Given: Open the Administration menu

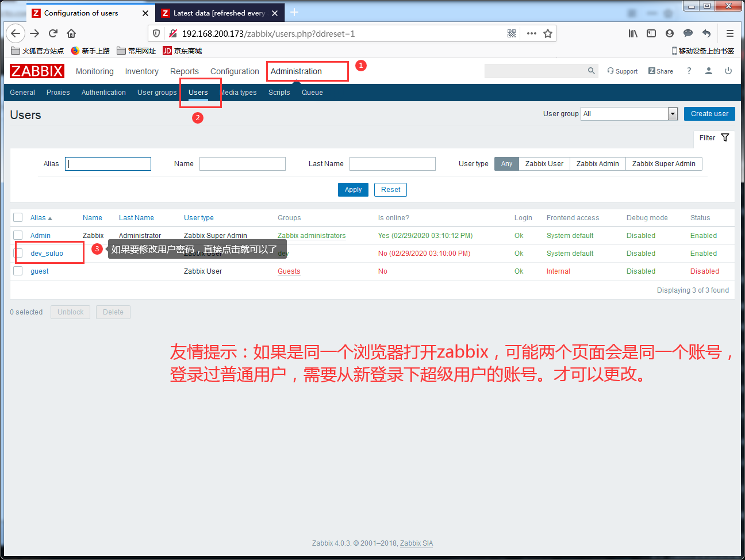Looking at the screenshot, I should click(296, 71).
